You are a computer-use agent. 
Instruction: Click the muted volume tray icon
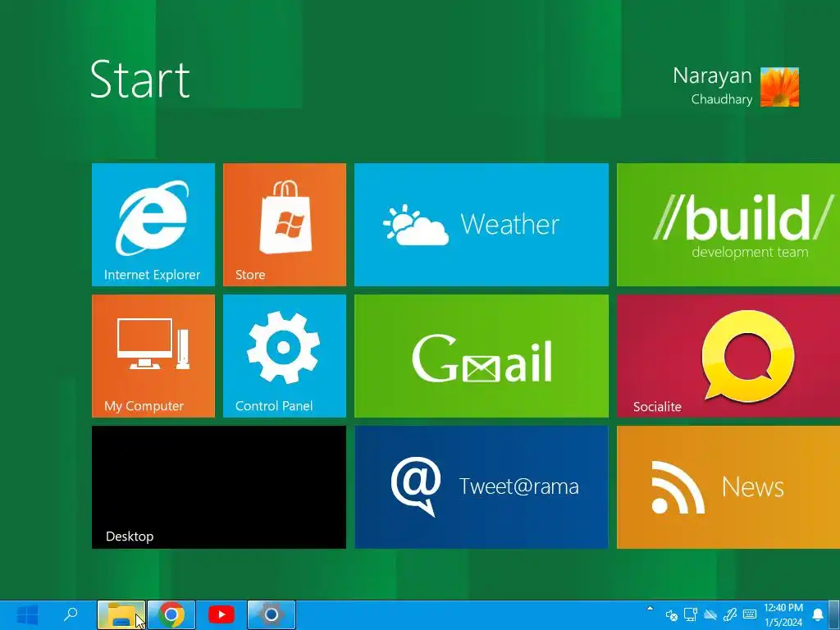671,615
